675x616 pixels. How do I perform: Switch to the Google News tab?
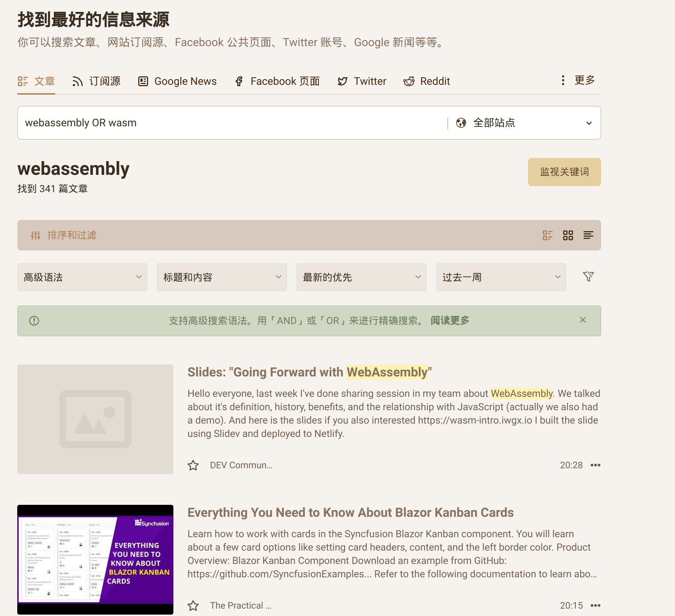[178, 81]
